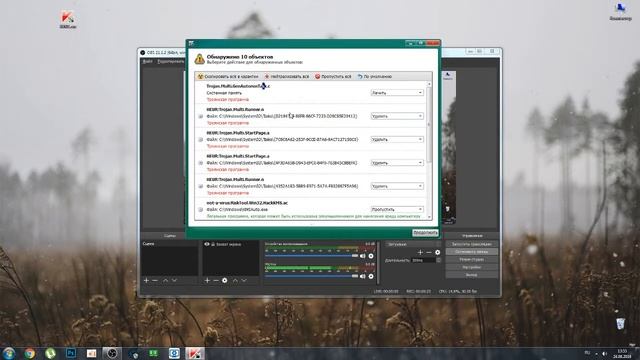Click the scroll-down arrow of the detection list
The image size is (640, 360).
tap(429, 217)
